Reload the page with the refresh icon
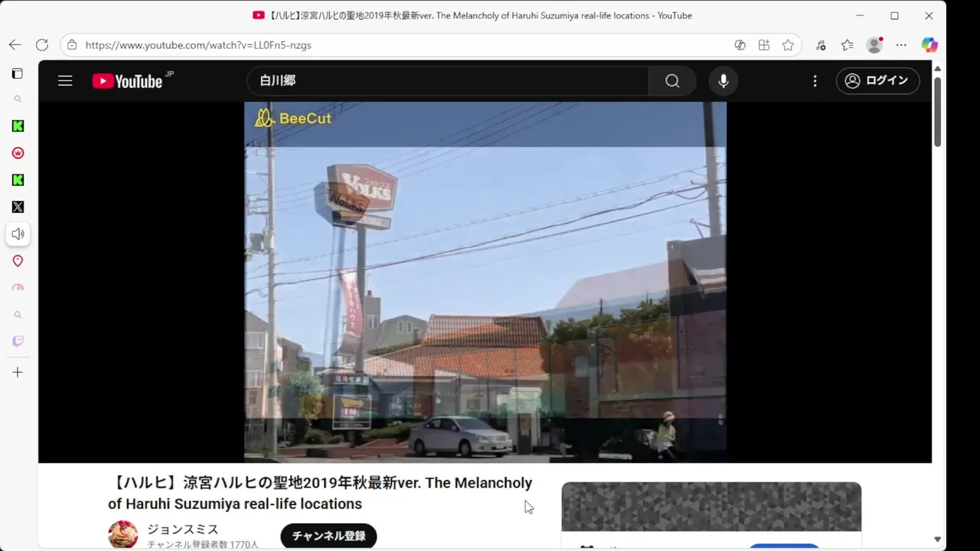 (x=42, y=45)
